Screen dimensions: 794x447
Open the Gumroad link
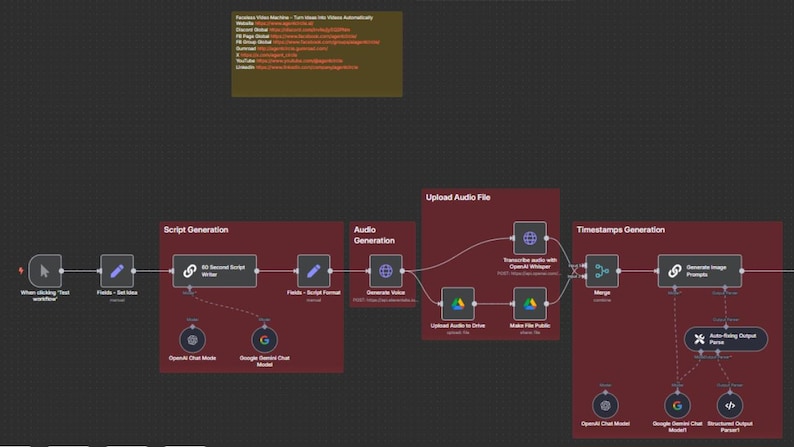pyautogui.click(x=292, y=49)
